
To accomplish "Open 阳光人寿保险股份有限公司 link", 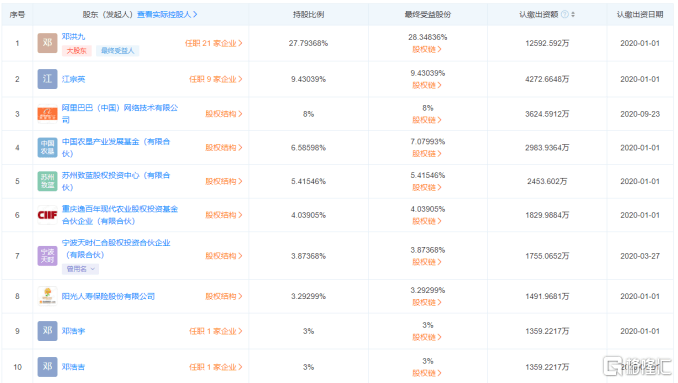I will click(108, 296).
